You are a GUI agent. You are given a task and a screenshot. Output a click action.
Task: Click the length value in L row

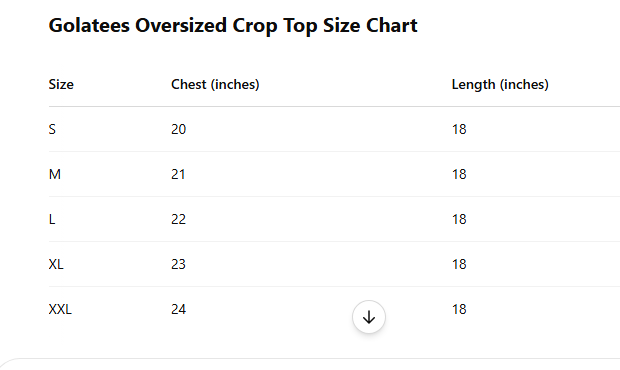pos(459,219)
